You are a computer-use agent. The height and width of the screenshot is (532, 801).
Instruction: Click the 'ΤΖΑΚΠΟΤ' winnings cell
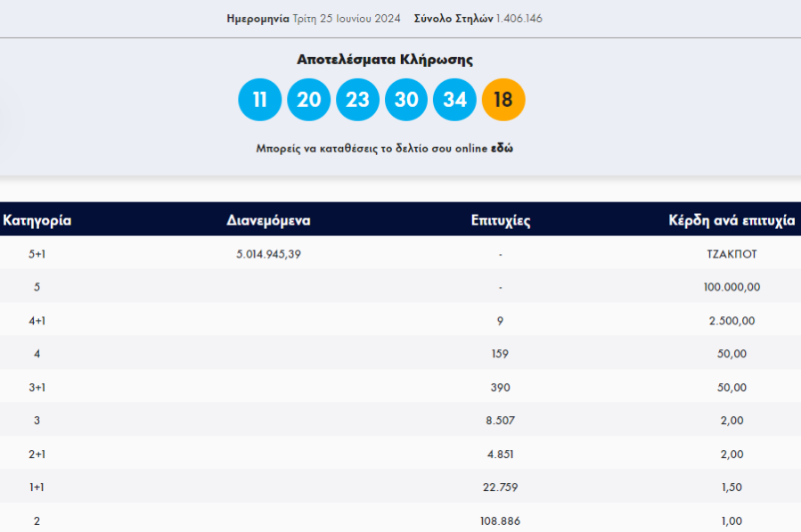732,254
